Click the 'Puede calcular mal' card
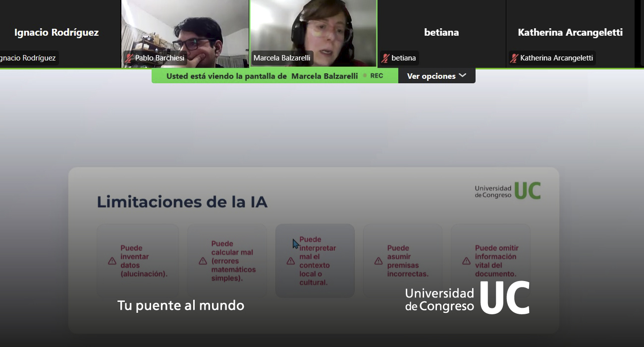This screenshot has width=644, height=347. pos(227,261)
